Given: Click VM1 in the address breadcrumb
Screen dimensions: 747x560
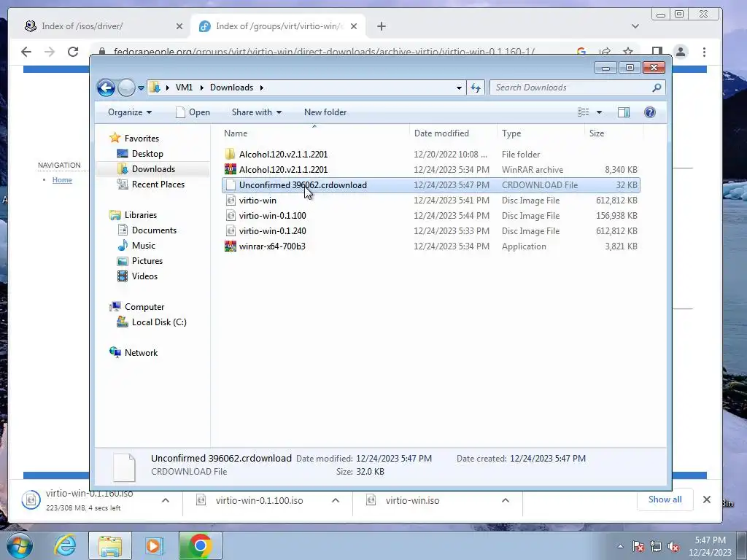Looking at the screenshot, I should 184,87.
